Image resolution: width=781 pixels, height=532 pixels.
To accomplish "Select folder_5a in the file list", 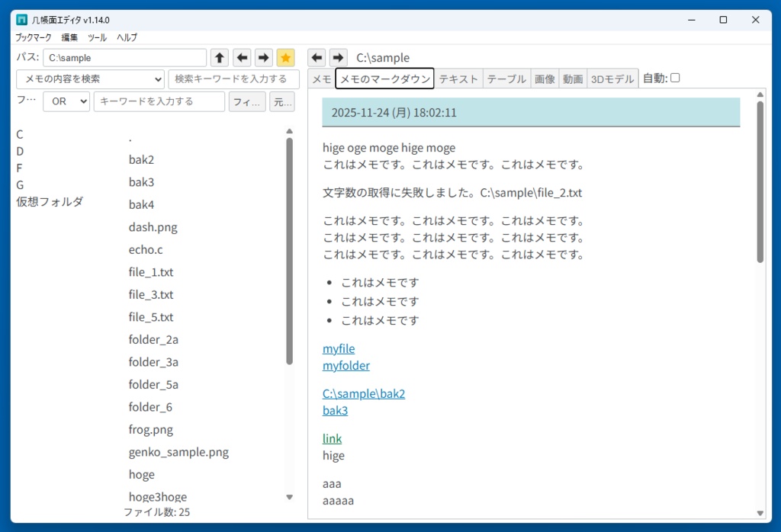I will (153, 385).
